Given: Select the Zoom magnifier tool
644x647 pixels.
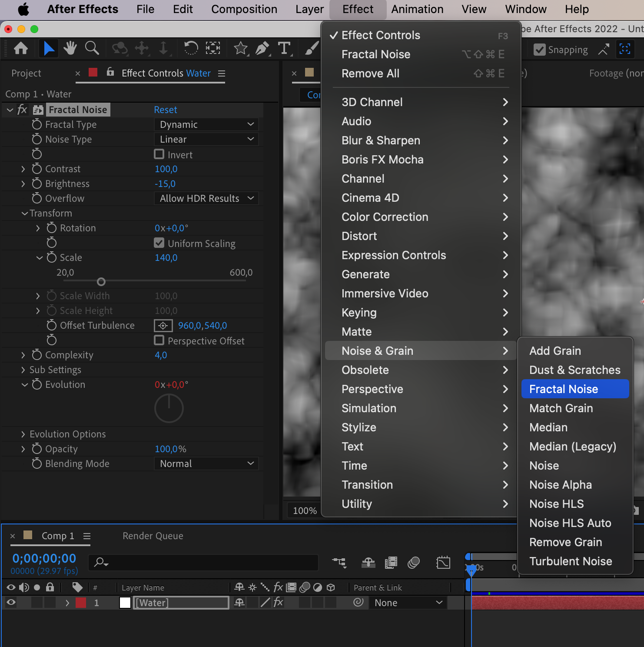Looking at the screenshot, I should click(x=92, y=48).
